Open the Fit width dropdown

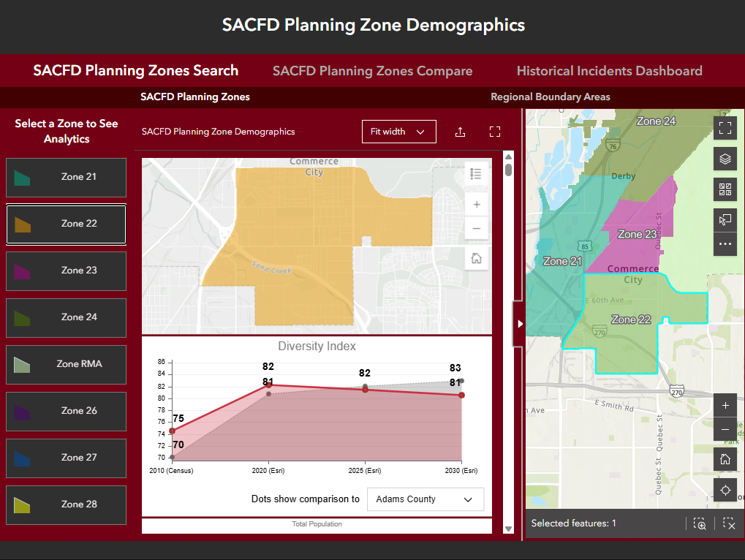[x=398, y=132]
